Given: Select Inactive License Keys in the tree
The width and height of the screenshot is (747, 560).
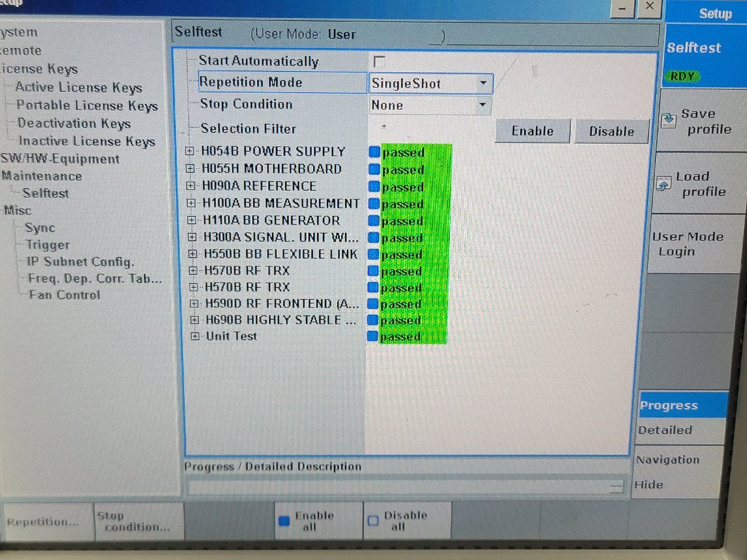Looking at the screenshot, I should pyautogui.click(x=87, y=141).
